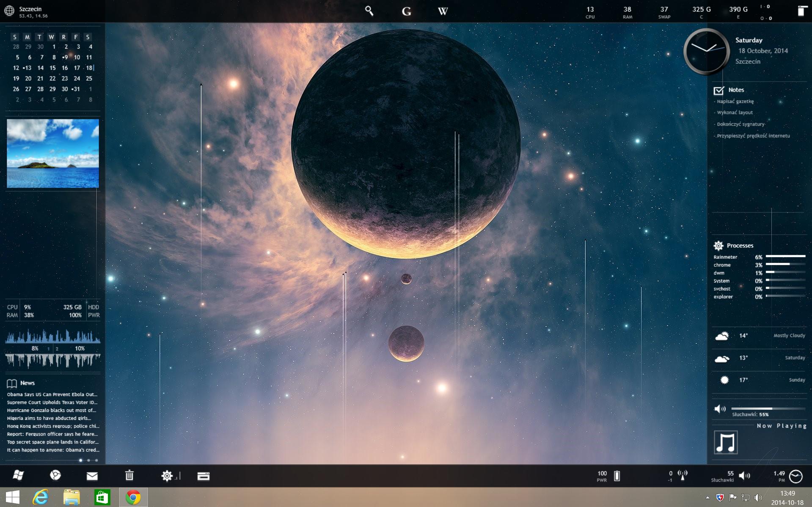Click the Rainmeter process usage bar
The height and width of the screenshot is (507, 812).
pyautogui.click(x=785, y=256)
